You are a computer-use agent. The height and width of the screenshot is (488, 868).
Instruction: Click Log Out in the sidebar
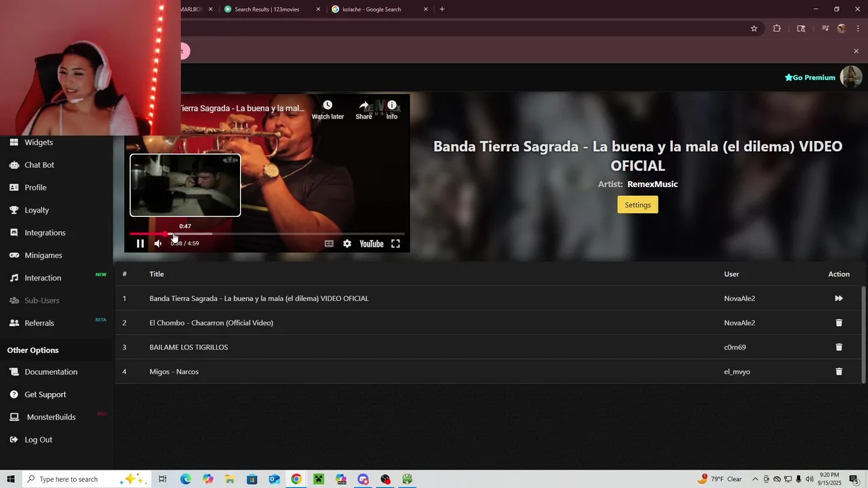click(39, 440)
